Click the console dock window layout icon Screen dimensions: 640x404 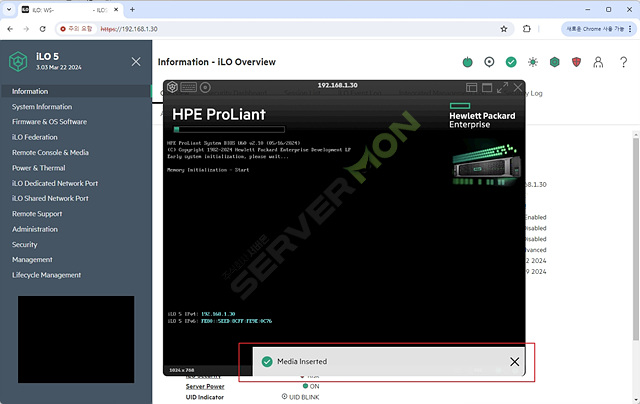coord(471,87)
